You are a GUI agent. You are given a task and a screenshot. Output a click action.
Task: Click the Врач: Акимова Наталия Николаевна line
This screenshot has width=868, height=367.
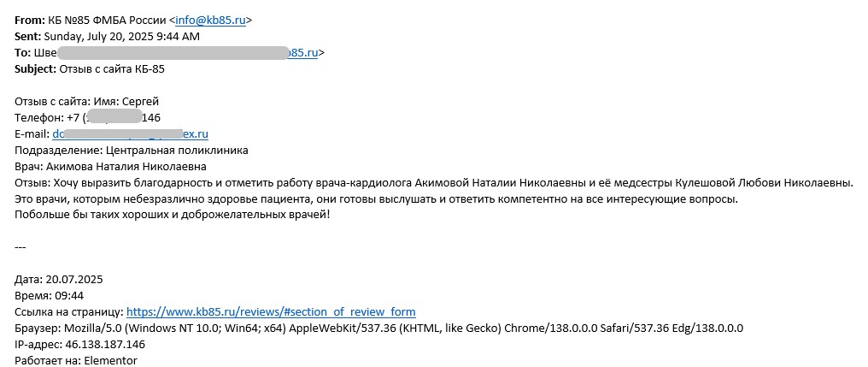coord(110,167)
